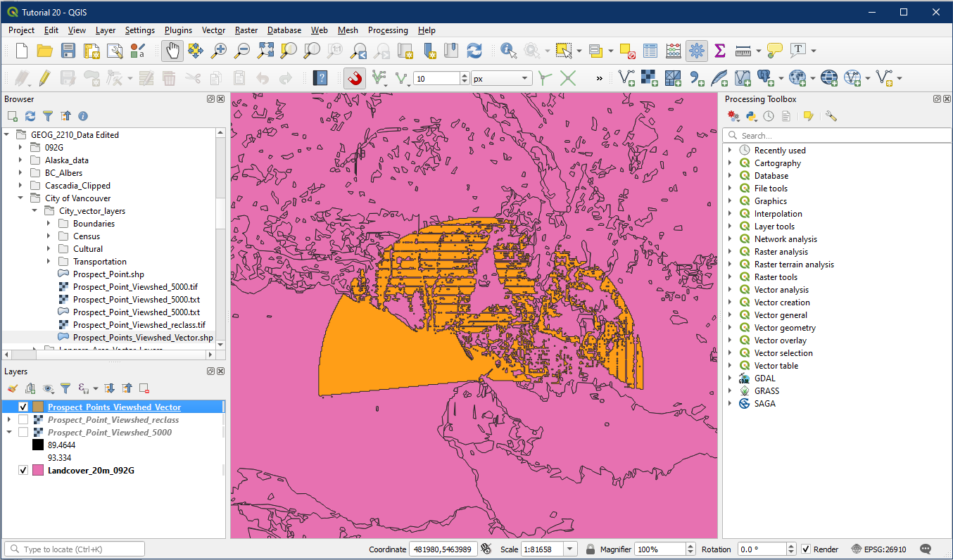This screenshot has width=953, height=560.
Task: Open the Identify Features tool
Action: [508, 51]
